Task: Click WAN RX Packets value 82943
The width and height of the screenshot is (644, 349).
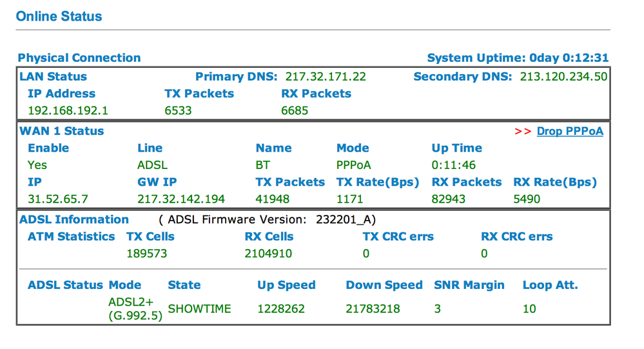Action: point(449,199)
